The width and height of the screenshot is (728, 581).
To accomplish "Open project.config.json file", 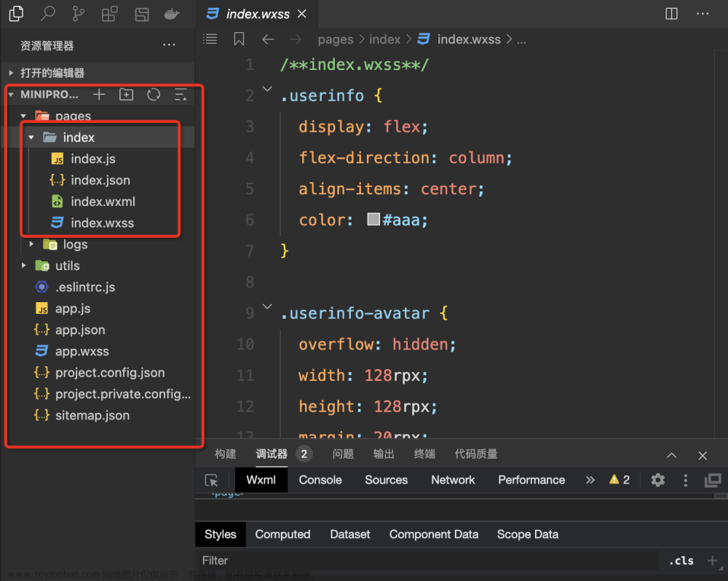I will pyautogui.click(x=110, y=373).
